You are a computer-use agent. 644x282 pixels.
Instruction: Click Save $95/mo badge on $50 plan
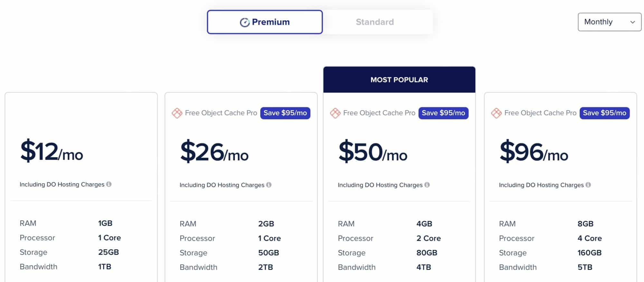coord(443,113)
